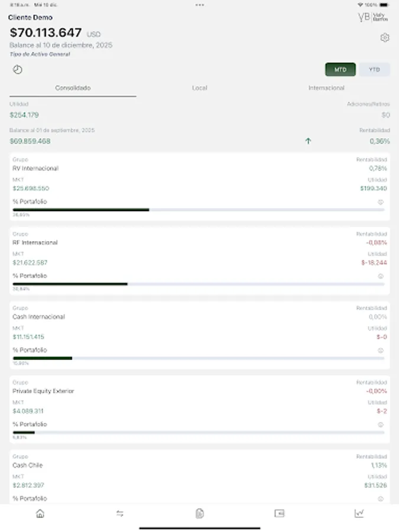The height and width of the screenshot is (532, 399).
Task: Open the transfers arrows icon in bottom bar
Action: click(120, 514)
